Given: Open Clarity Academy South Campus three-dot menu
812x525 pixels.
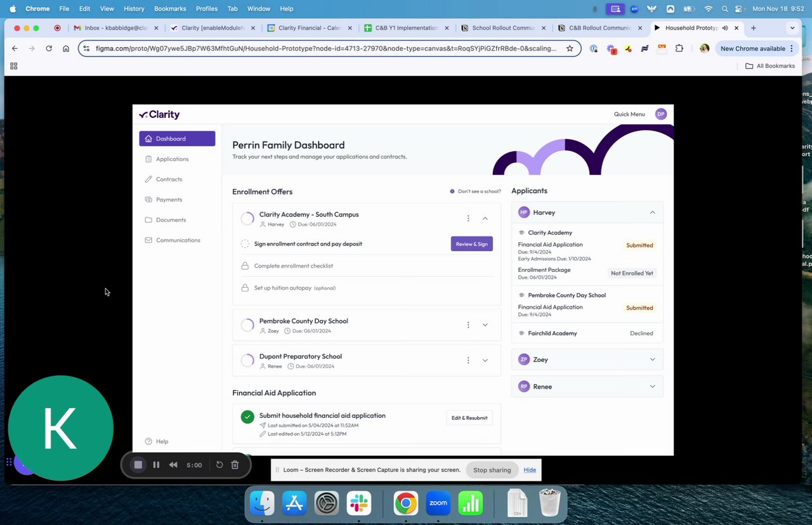Looking at the screenshot, I should [x=468, y=218].
